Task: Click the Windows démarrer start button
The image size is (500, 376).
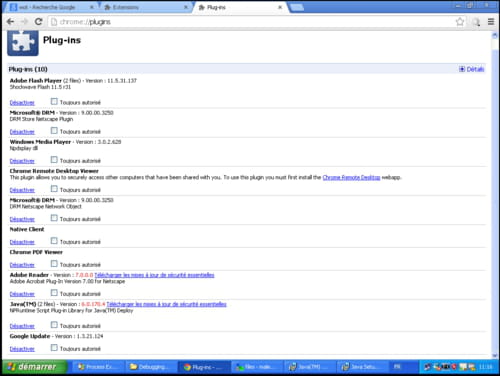Action: pos(35,367)
